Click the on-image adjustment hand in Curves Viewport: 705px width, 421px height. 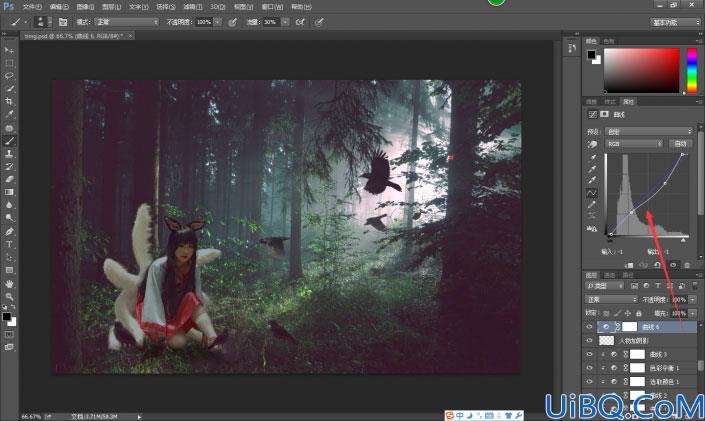tap(593, 144)
